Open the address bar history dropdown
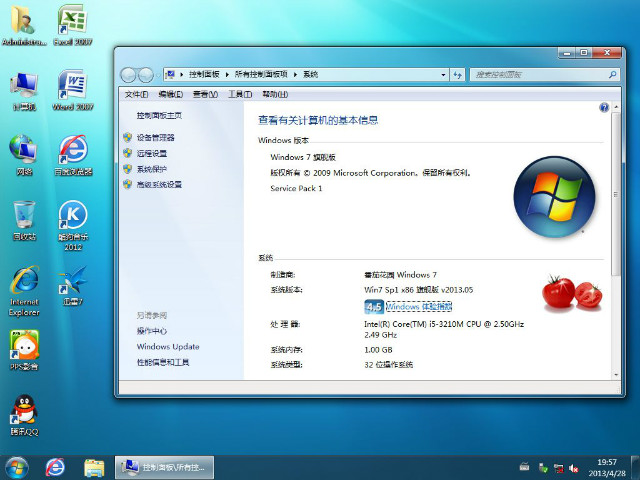The image size is (640, 480). pyautogui.click(x=443, y=75)
